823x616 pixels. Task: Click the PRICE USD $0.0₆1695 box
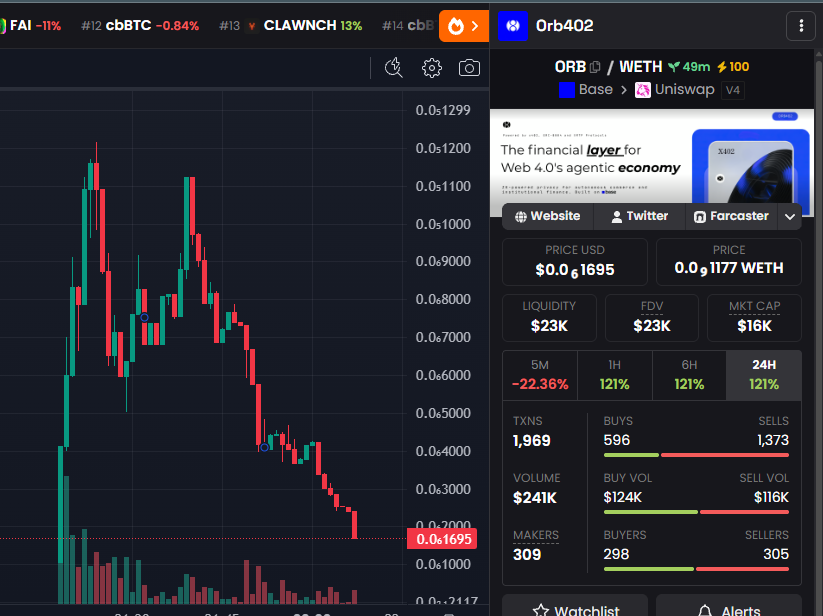[575, 262]
